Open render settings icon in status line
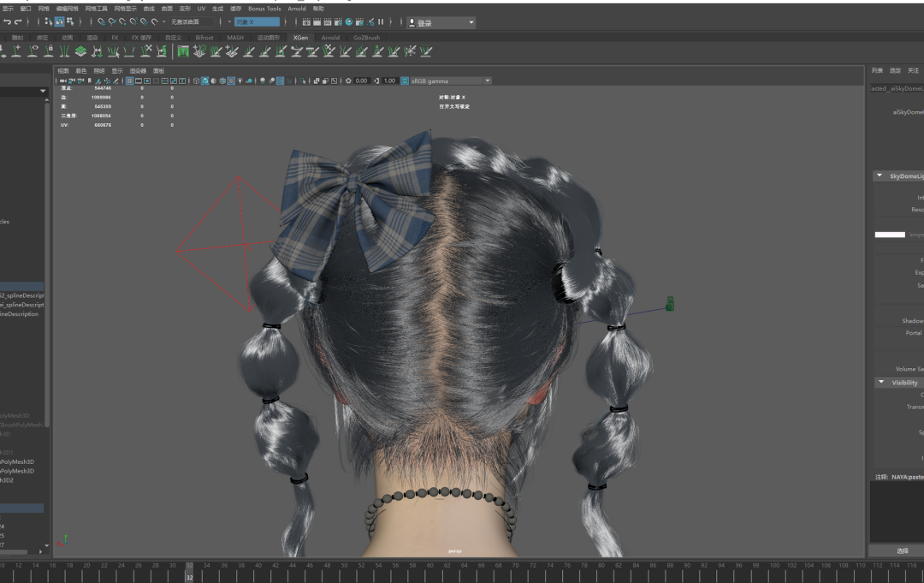 [338, 21]
